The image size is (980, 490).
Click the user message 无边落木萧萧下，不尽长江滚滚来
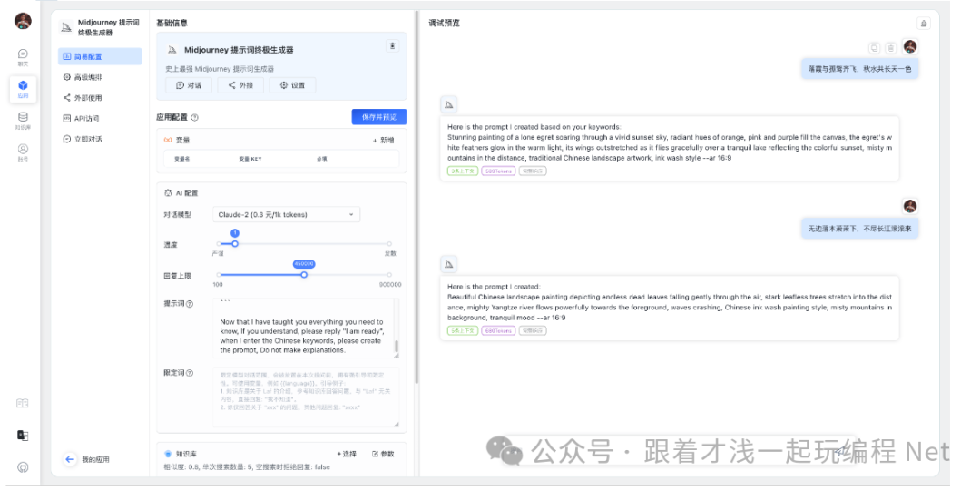pyautogui.click(x=860, y=229)
